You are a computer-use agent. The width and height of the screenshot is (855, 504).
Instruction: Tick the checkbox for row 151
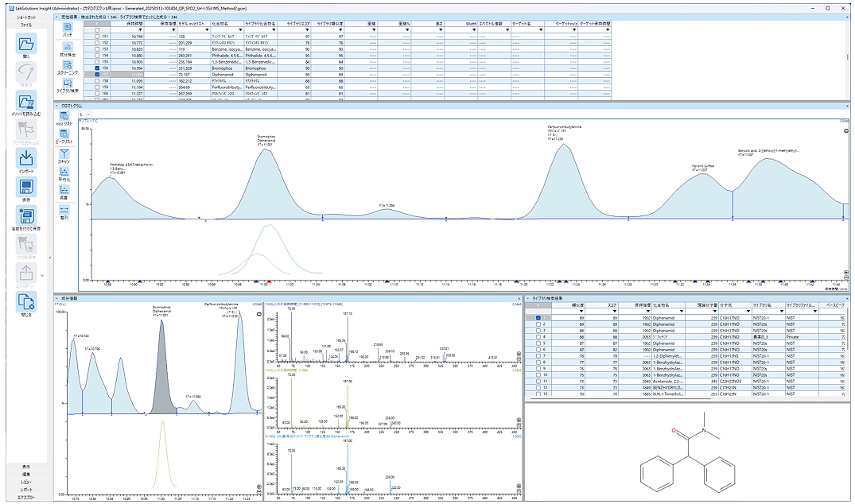click(x=97, y=37)
